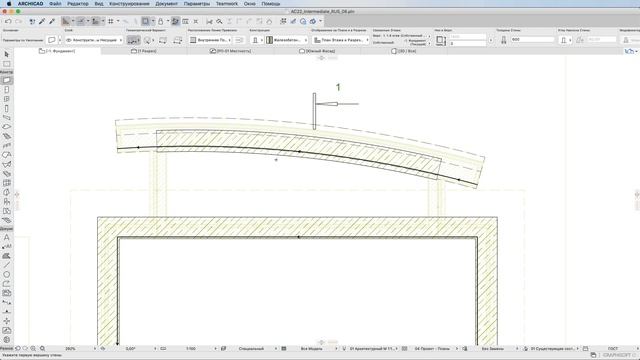Open the Все Модель dropdown in bottom bar
This screenshot has width=640, height=360.
coord(312,349)
